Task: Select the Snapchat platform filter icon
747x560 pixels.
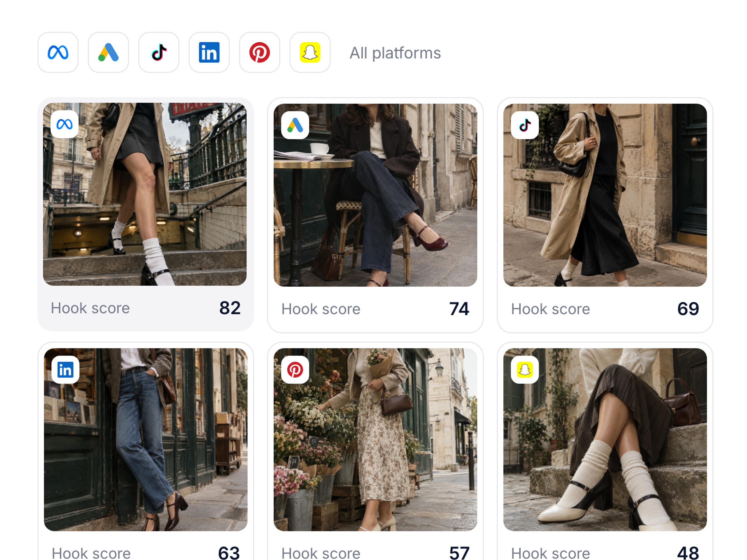Action: (310, 52)
